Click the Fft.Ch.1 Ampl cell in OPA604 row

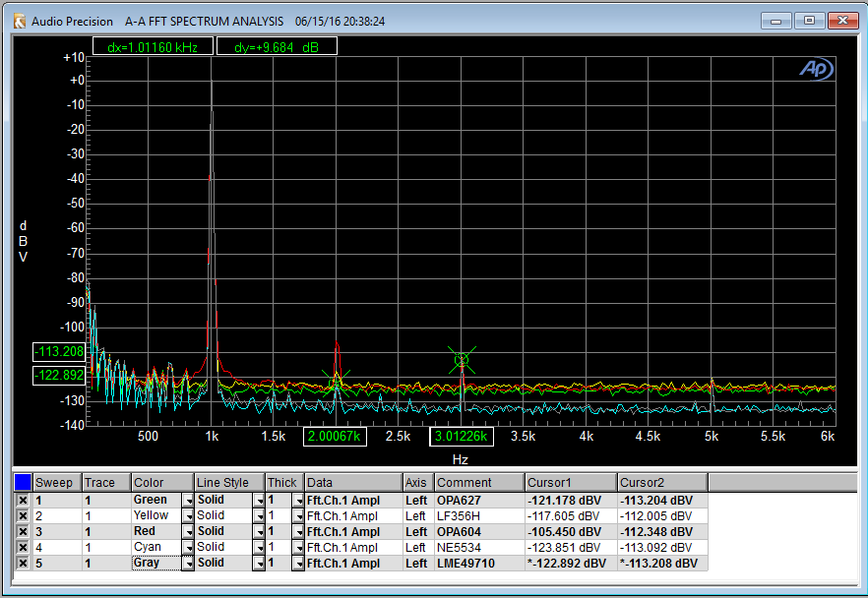click(x=353, y=532)
